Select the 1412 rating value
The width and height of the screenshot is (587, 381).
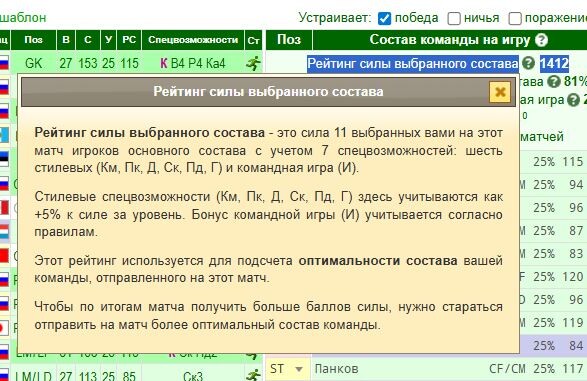tap(554, 64)
